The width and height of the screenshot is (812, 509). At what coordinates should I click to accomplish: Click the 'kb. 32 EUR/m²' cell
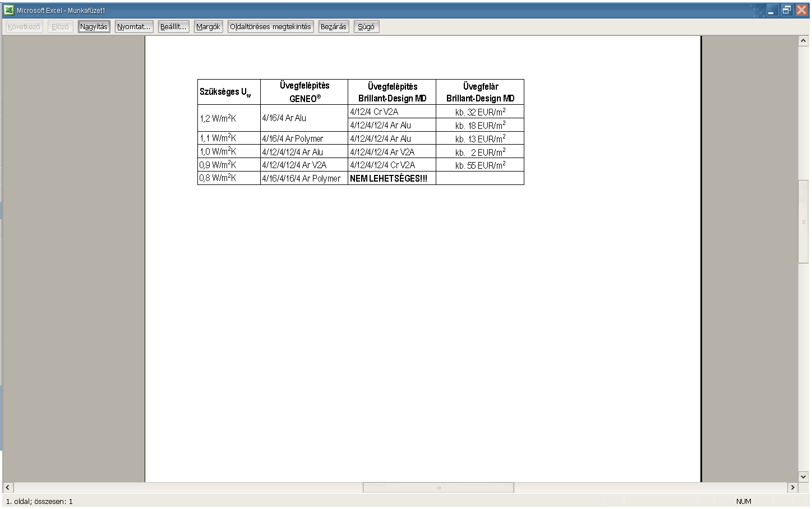[480, 112]
